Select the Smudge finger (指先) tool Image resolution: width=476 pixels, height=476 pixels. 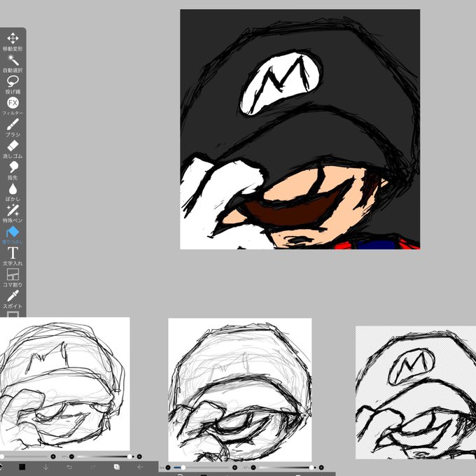(x=13, y=171)
